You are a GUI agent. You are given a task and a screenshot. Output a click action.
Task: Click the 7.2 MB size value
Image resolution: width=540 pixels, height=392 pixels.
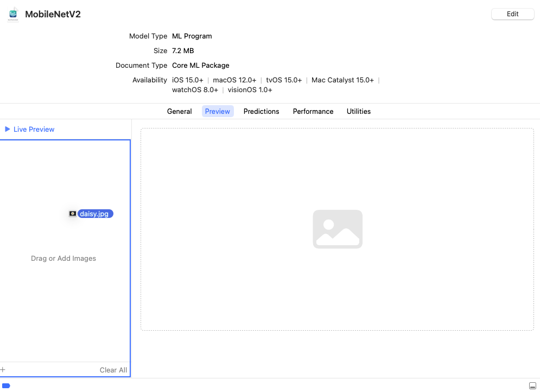click(x=183, y=51)
